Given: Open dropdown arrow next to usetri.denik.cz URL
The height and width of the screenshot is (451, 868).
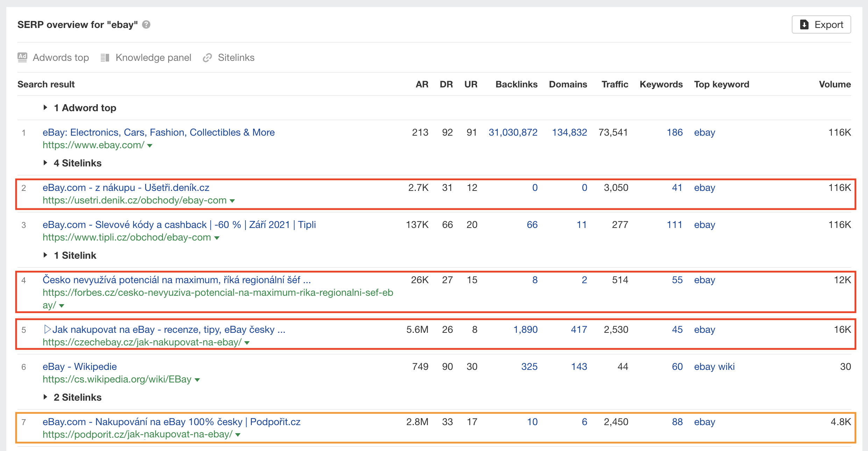Looking at the screenshot, I should coord(232,201).
